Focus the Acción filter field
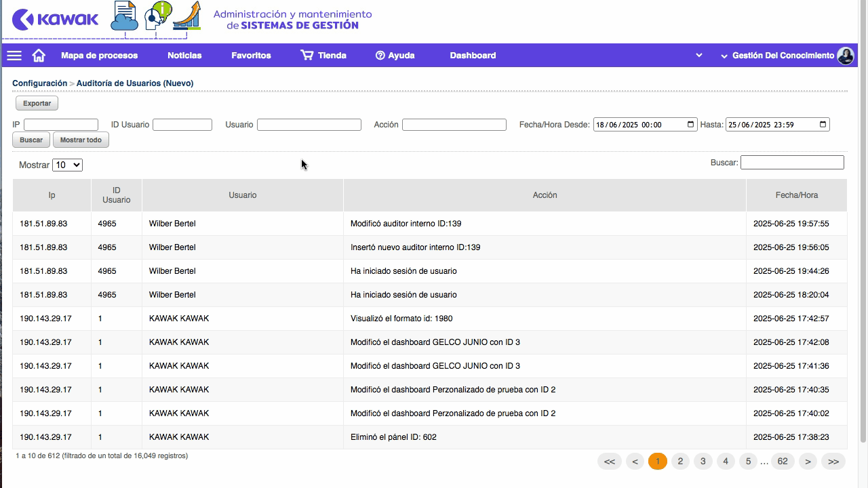Viewport: 868px width, 488px height. [454, 125]
